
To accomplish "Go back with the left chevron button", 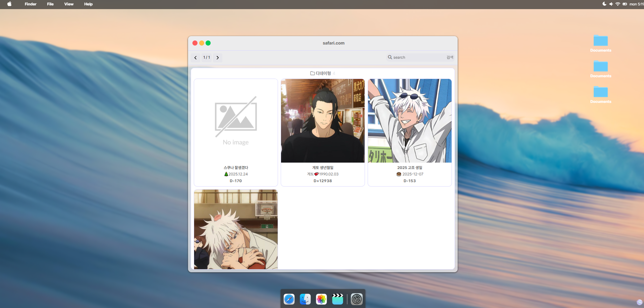I will coord(195,58).
